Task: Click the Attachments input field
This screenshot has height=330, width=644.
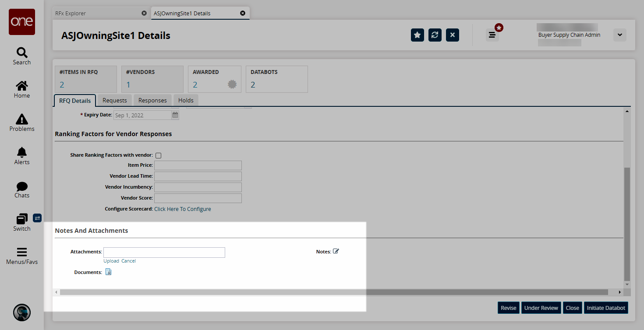Action: tap(164, 252)
